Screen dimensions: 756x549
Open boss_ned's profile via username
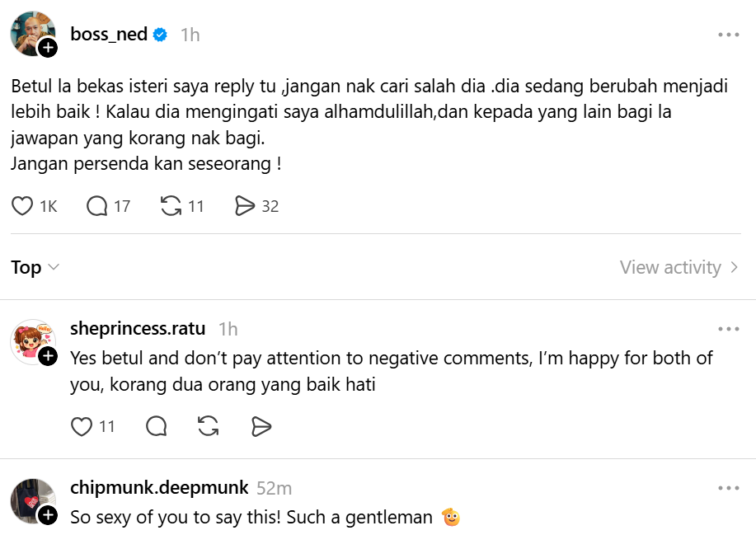[109, 35]
